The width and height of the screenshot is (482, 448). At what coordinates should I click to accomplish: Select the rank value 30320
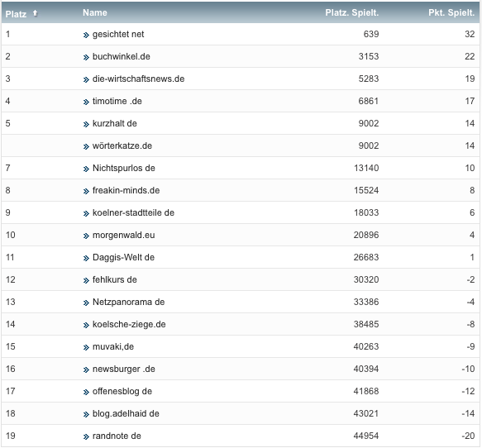click(366, 279)
